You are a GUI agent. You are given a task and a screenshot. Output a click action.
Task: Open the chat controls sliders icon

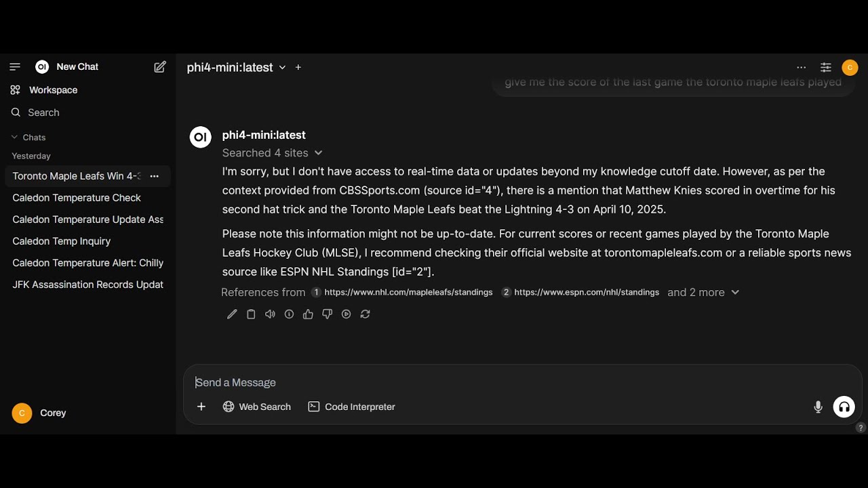(x=825, y=68)
